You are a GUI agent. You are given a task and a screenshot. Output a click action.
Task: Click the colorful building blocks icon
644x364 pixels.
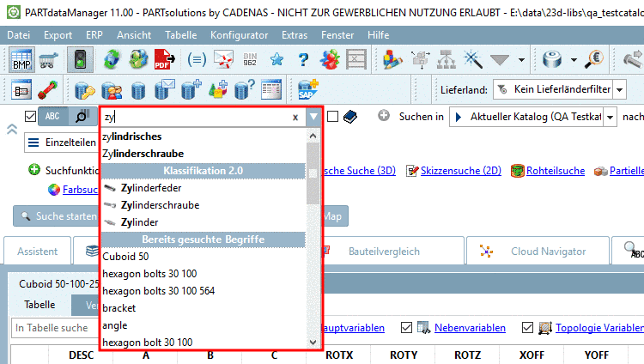392,60
